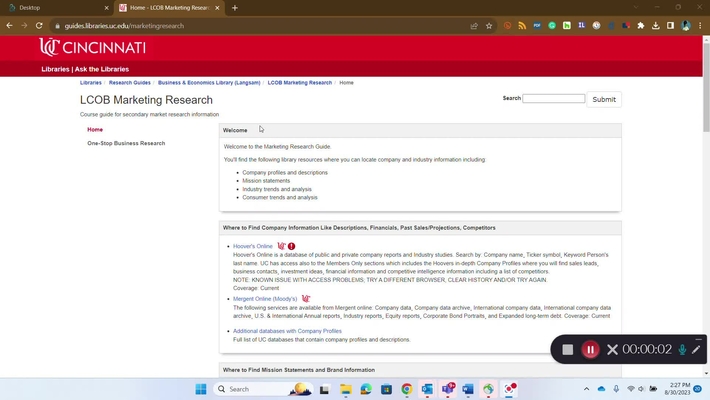Bookmark this page with the star icon
This screenshot has height=400, width=710.
(489, 26)
